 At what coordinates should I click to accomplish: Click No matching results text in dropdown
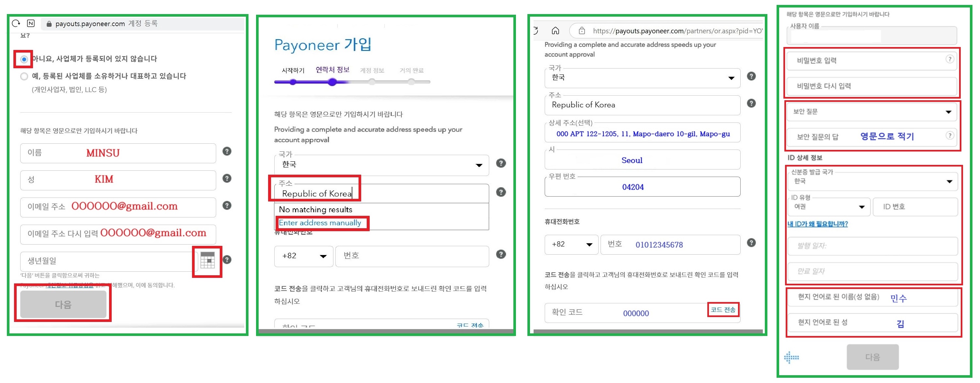coord(315,210)
